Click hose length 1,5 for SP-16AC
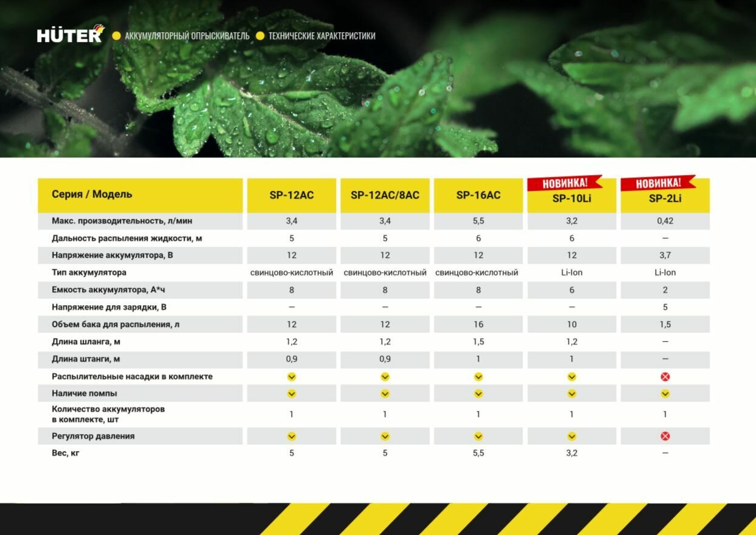The height and width of the screenshot is (535, 756). click(x=478, y=342)
